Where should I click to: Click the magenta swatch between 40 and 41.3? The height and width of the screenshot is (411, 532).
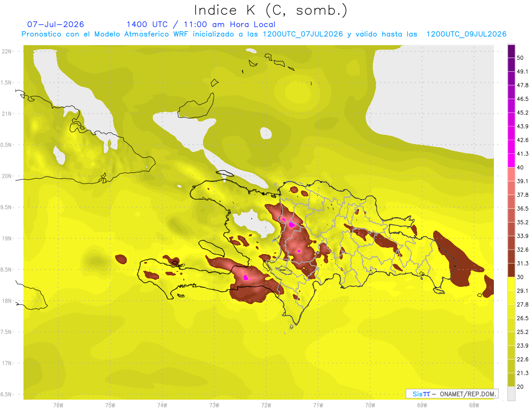pos(512,160)
